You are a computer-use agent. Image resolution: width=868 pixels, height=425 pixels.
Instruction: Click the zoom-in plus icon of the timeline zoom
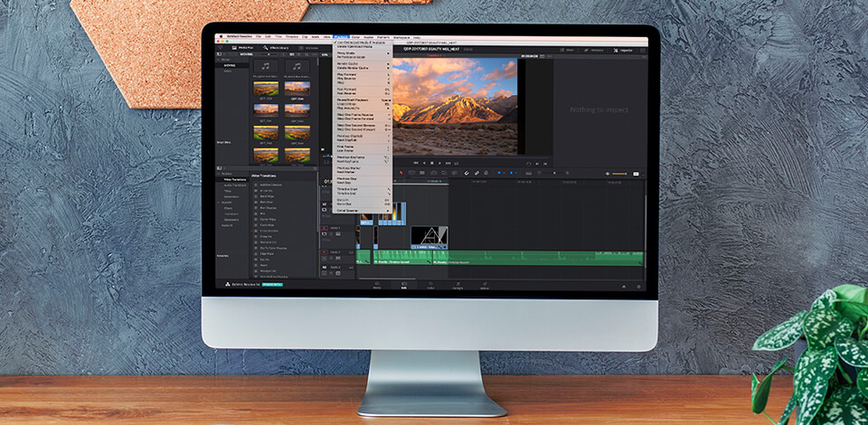click(568, 173)
